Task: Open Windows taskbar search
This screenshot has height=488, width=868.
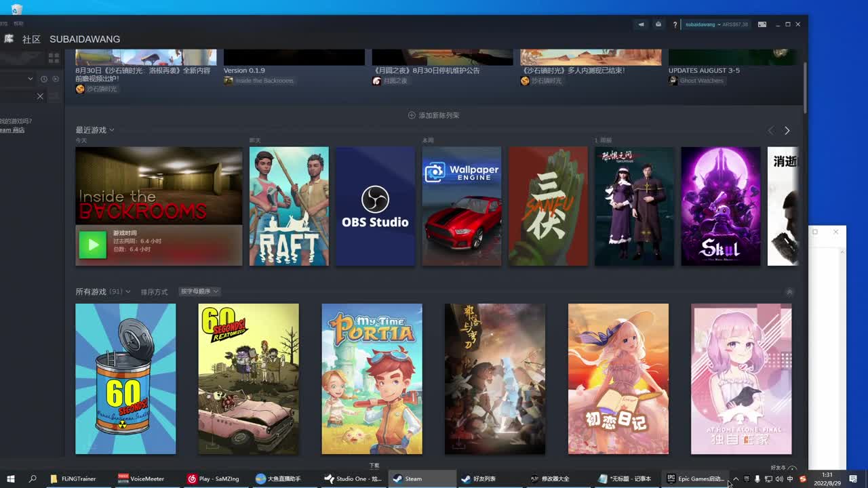Action: click(x=33, y=479)
